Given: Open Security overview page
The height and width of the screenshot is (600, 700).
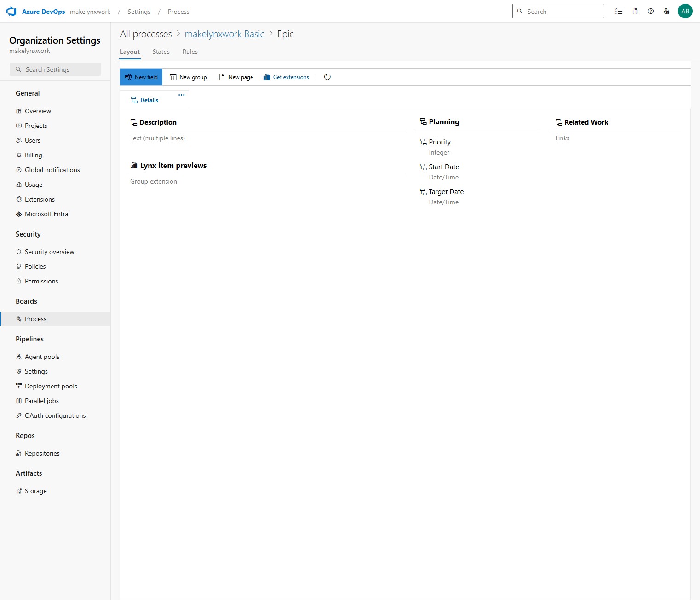Looking at the screenshot, I should [55, 252].
